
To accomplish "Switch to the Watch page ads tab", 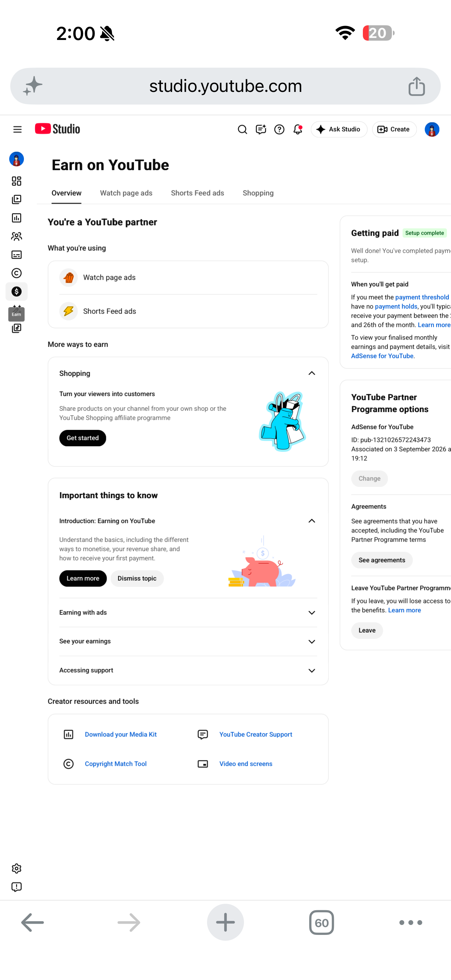I will 126,193.
